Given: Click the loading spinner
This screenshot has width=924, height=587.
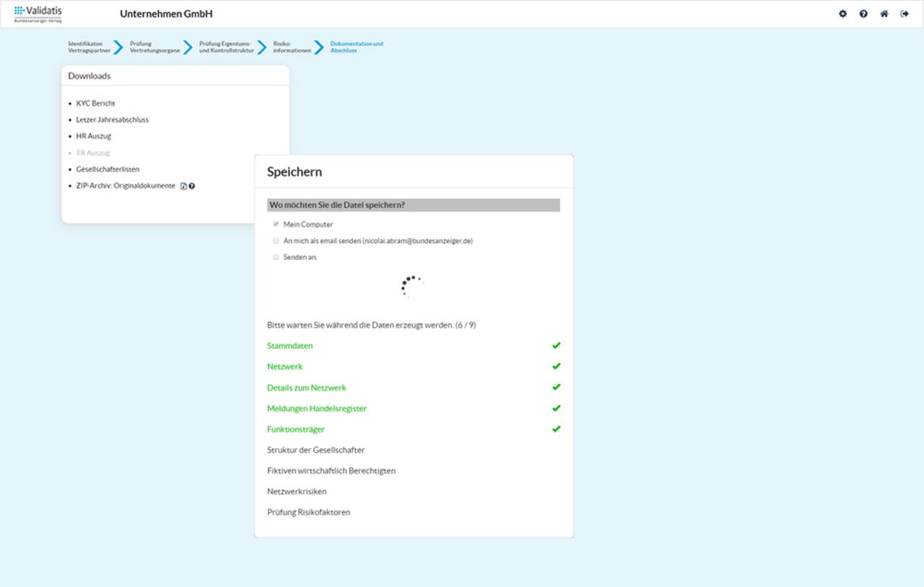Looking at the screenshot, I should 411,287.
